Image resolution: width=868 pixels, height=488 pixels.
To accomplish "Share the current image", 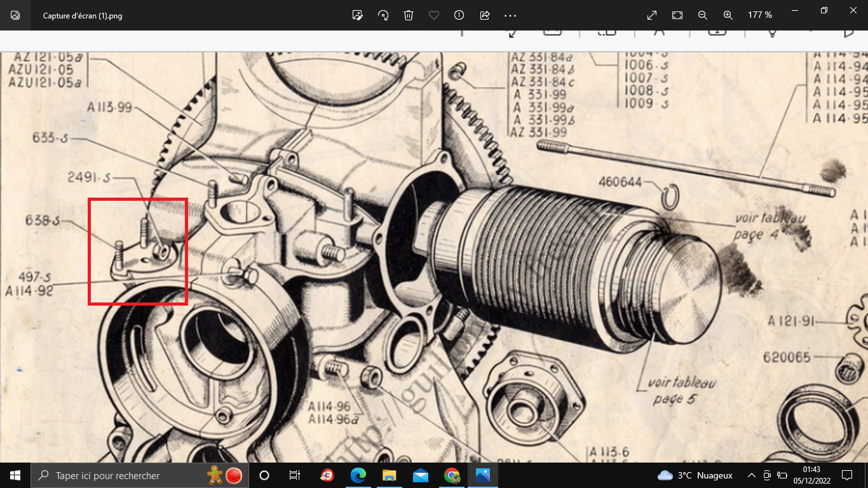I will [485, 15].
